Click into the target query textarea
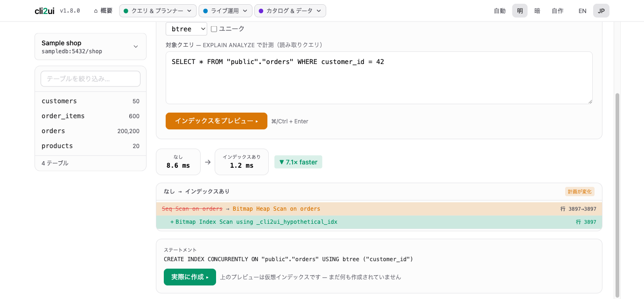The width and height of the screenshot is (644, 299). click(x=379, y=78)
